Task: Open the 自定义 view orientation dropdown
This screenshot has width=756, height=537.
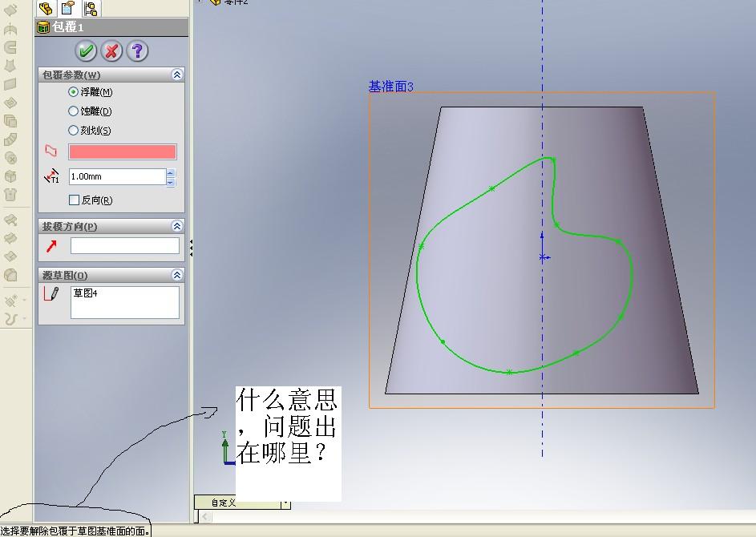Action: [x=285, y=503]
